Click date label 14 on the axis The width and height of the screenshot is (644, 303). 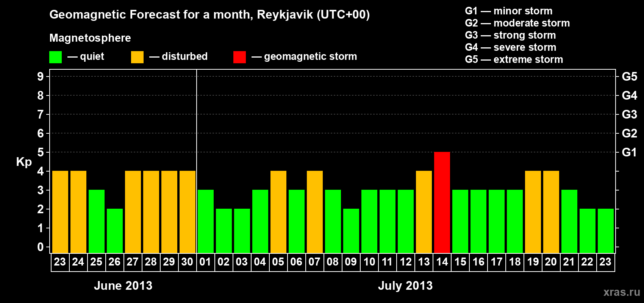442,262
